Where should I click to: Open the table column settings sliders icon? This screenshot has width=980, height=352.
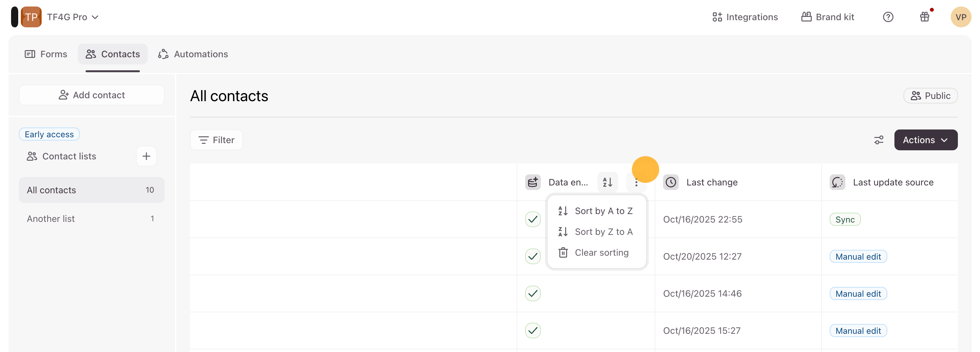[878, 140]
